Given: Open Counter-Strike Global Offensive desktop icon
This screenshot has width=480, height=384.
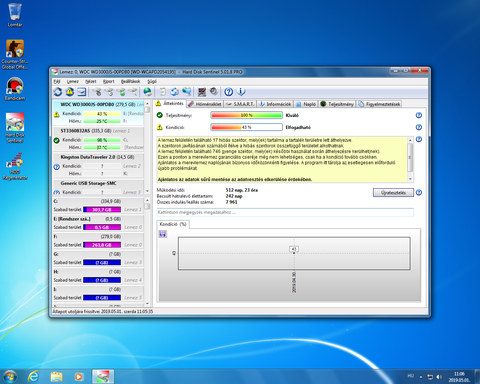Looking at the screenshot, I should tap(15, 54).
